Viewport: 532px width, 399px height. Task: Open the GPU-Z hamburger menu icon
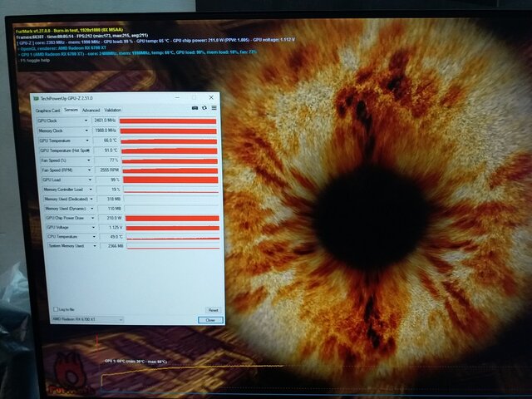pyautogui.click(x=214, y=108)
